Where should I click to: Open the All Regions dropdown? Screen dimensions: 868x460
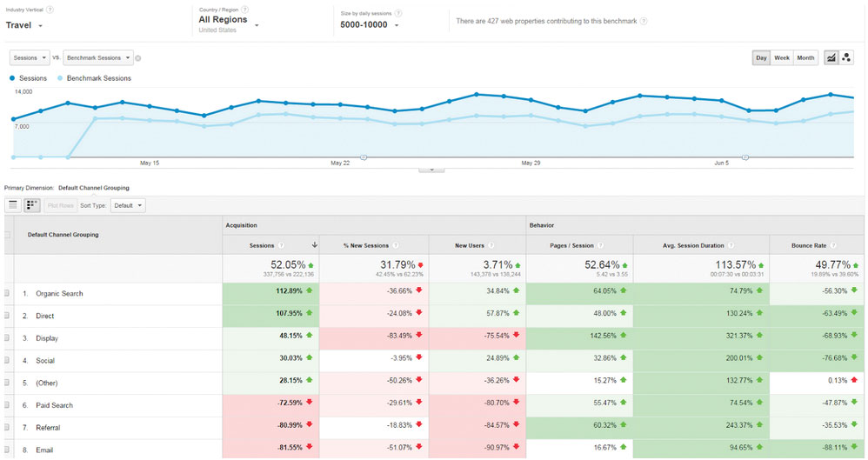tap(229, 20)
